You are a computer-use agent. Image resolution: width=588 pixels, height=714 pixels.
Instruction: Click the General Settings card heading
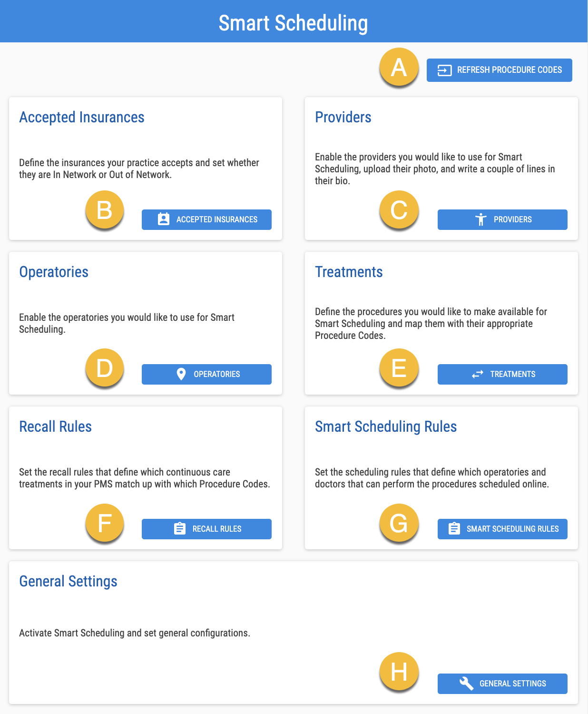[x=68, y=582]
